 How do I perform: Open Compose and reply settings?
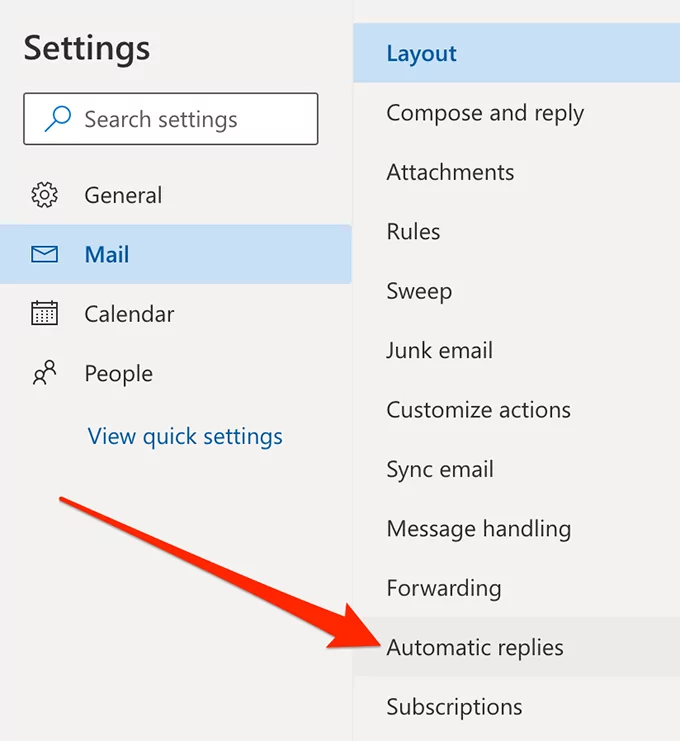(x=516, y=112)
